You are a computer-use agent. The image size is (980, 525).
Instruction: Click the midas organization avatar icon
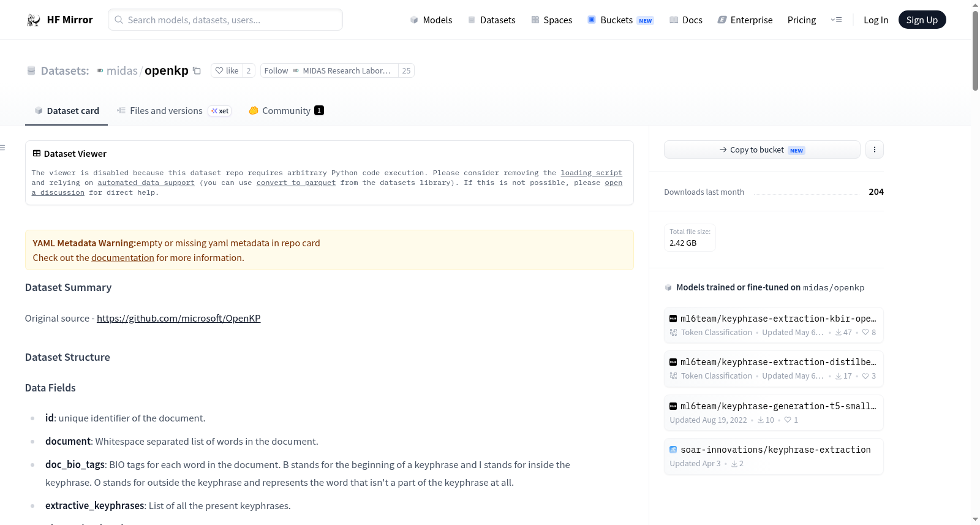coord(100,70)
